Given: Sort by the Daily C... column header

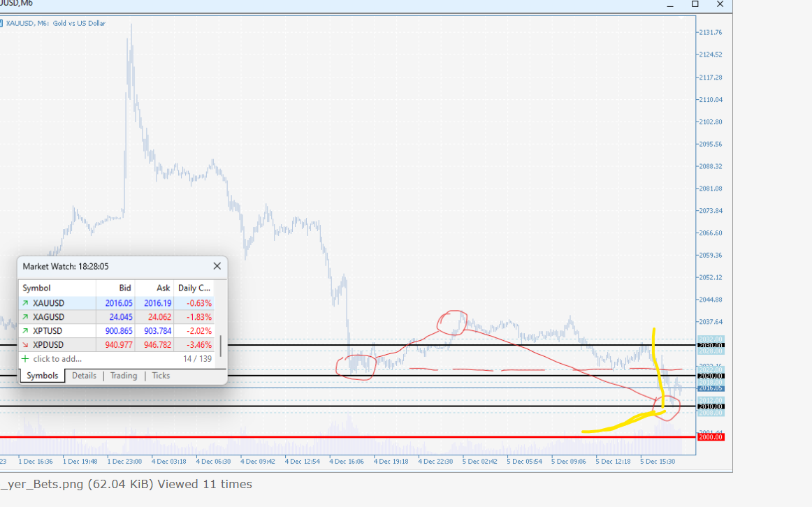Looking at the screenshot, I should click(194, 288).
